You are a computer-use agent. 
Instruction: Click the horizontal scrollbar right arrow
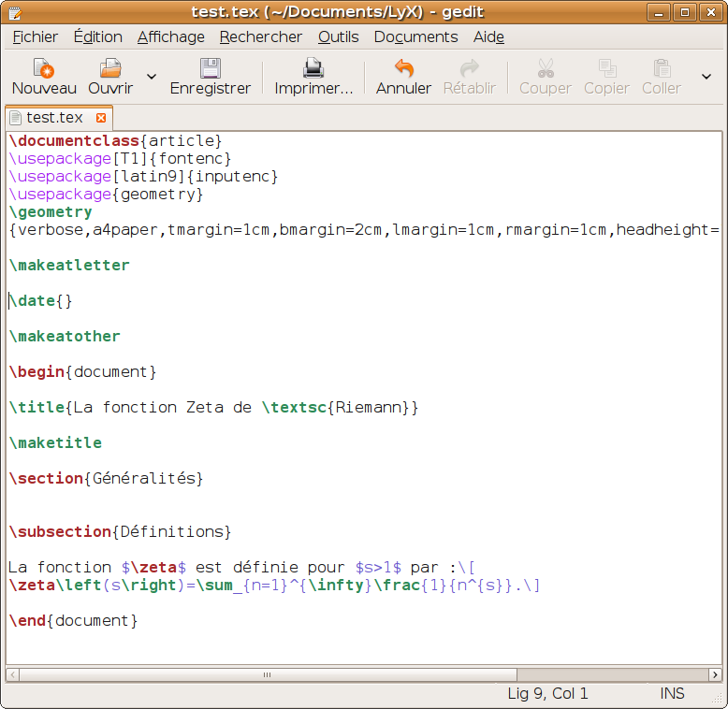coord(714,674)
